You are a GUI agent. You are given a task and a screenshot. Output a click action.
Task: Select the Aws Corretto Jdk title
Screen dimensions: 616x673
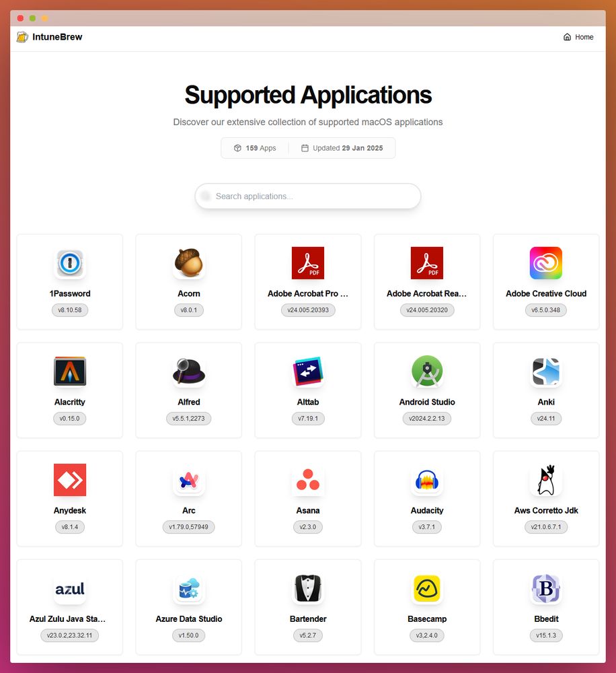tap(546, 510)
